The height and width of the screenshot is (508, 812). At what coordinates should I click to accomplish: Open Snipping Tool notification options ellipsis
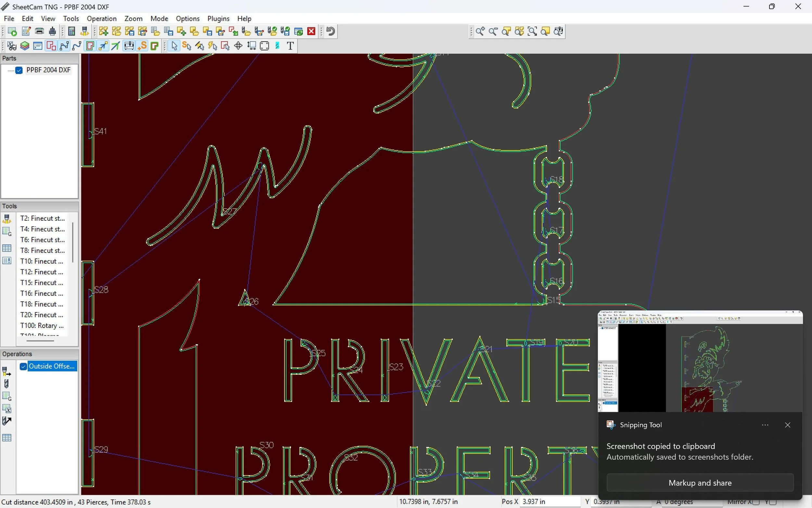(765, 425)
